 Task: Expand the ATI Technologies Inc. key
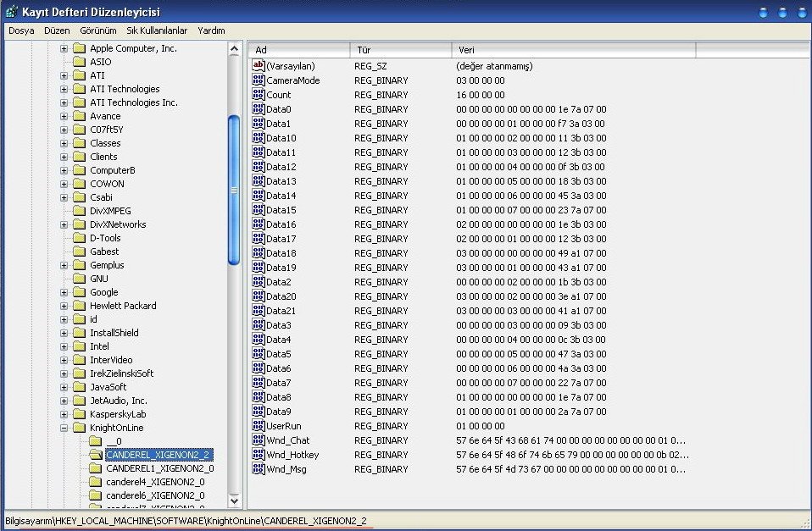pos(64,102)
